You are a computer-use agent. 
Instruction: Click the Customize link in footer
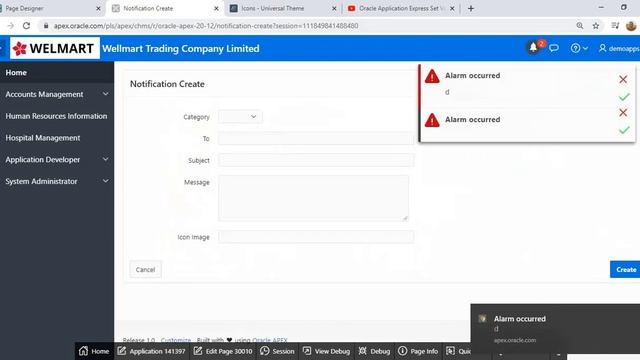[x=176, y=340]
